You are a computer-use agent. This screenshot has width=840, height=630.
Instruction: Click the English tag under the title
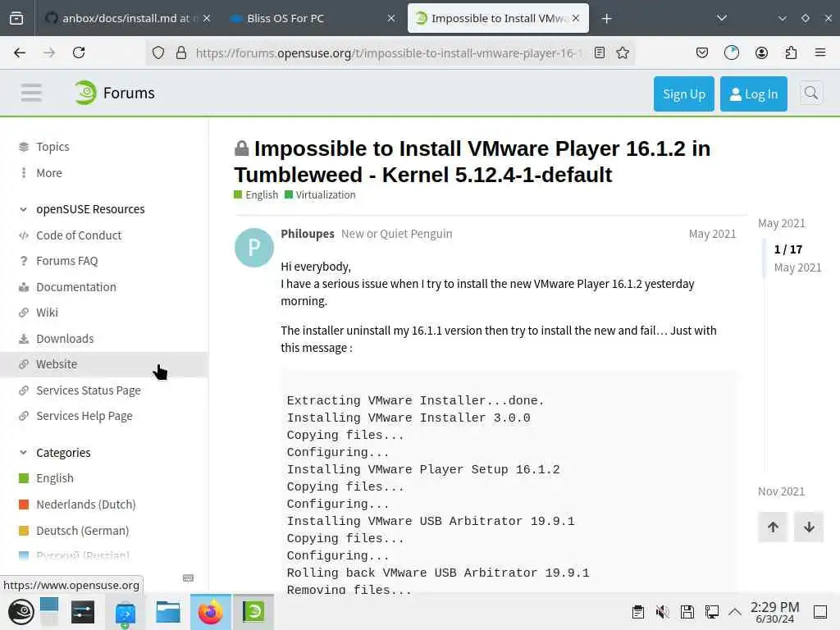pyautogui.click(x=256, y=195)
